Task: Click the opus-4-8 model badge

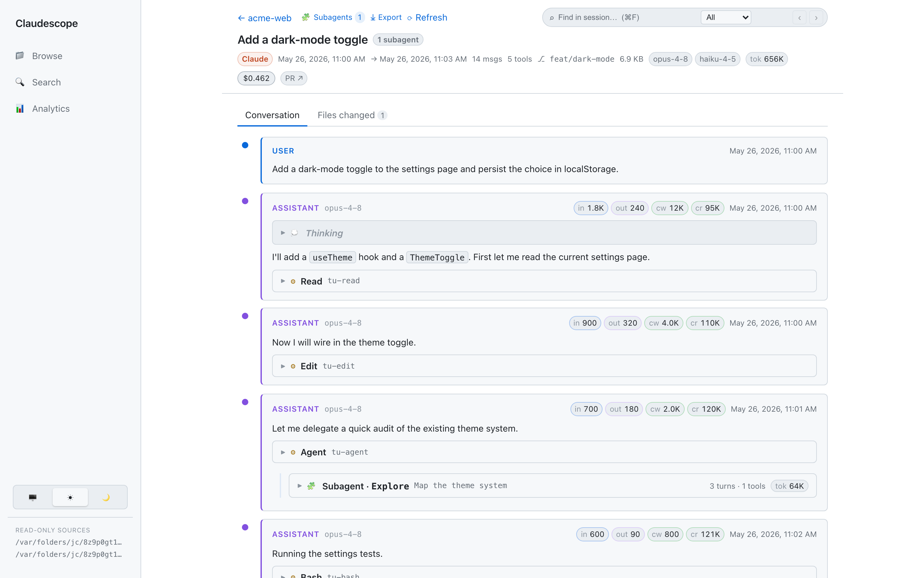Action: click(x=670, y=59)
